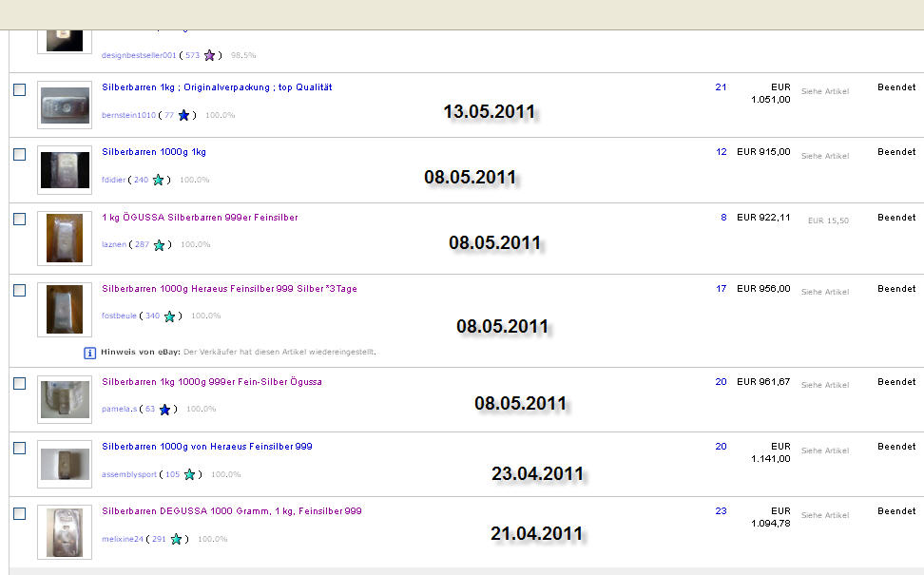The image size is (924, 575).
Task: View seller profile designbestseller001
Action: pos(139,55)
